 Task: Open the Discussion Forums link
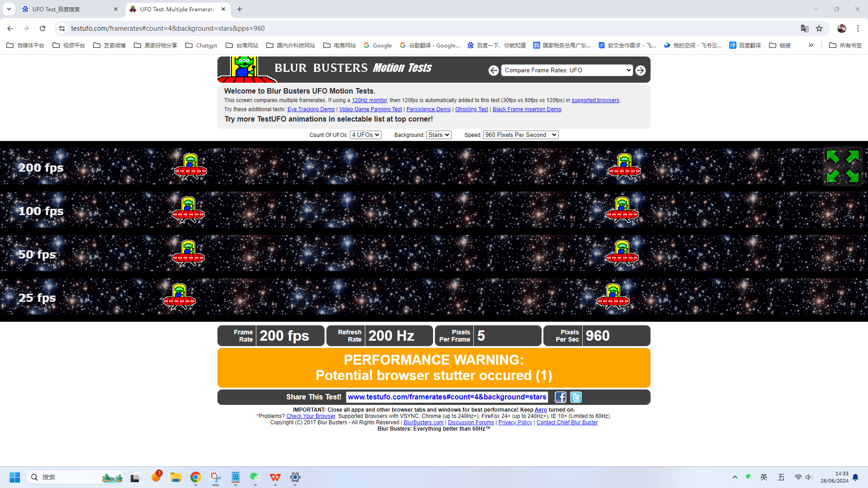(471, 422)
